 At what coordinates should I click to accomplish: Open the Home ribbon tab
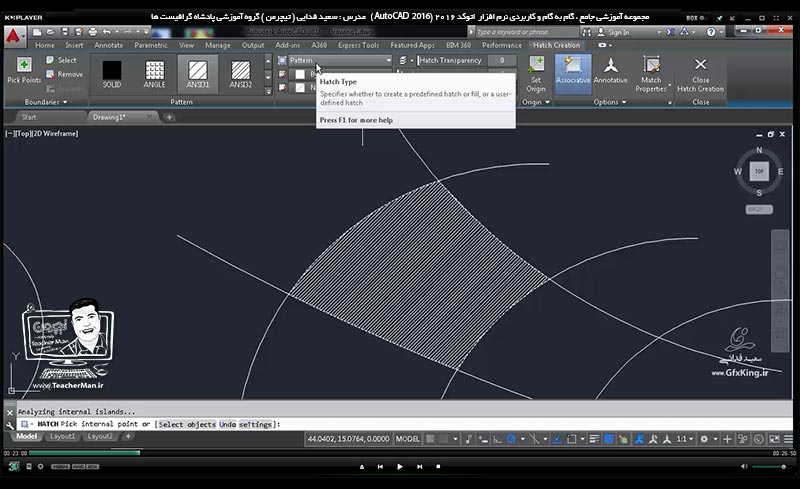45,45
